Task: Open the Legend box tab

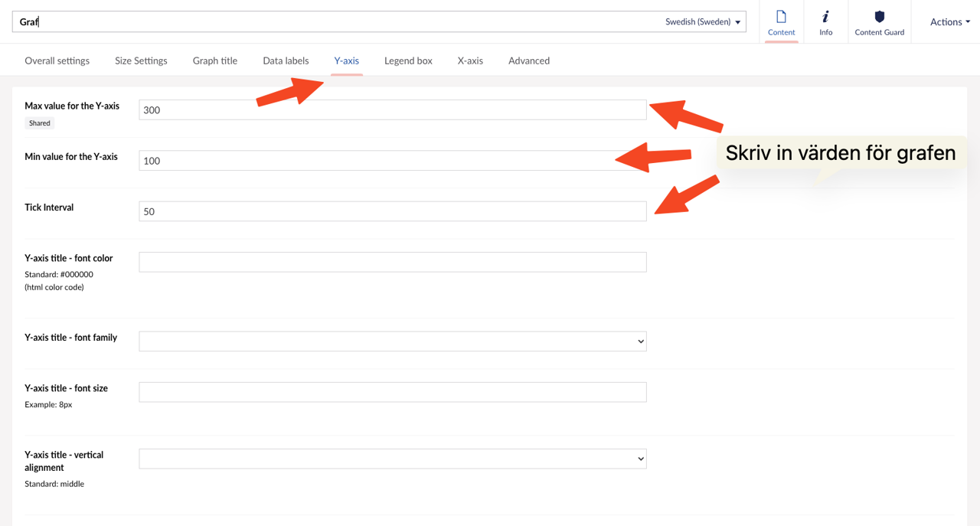Action: coord(408,60)
